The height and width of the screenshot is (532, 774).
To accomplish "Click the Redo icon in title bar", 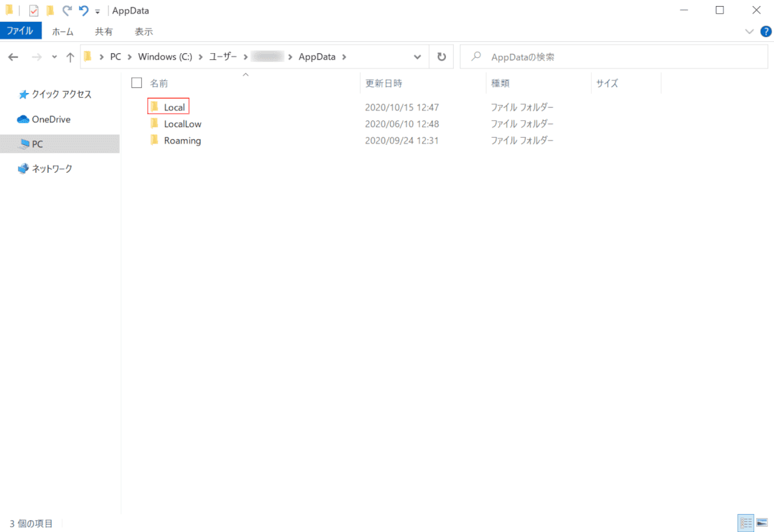I will (67, 11).
